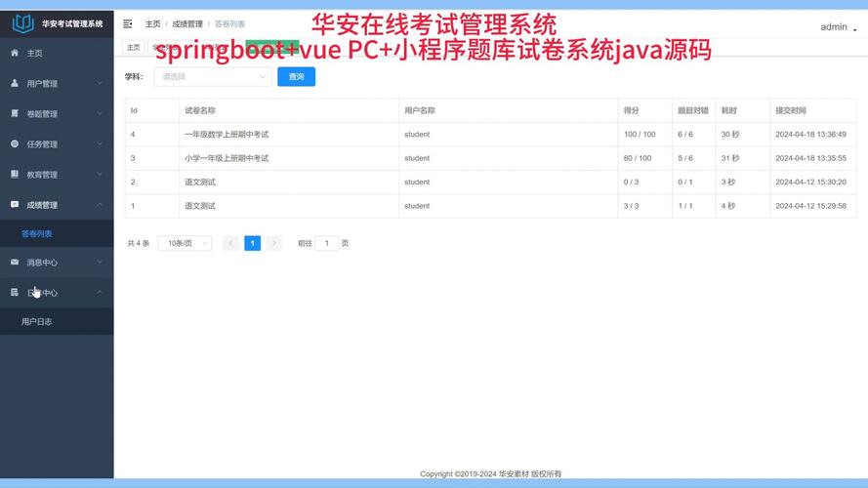Click the 华安考试管理系统 title text
Viewport: 868px width, 488px height.
click(x=72, y=23)
